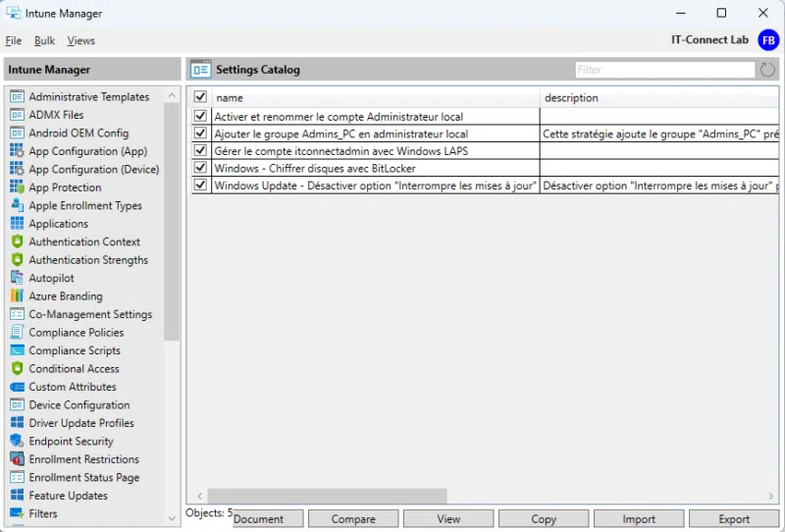Click the Azure Branding icon
The height and width of the screenshot is (532, 785).
pyautogui.click(x=17, y=296)
